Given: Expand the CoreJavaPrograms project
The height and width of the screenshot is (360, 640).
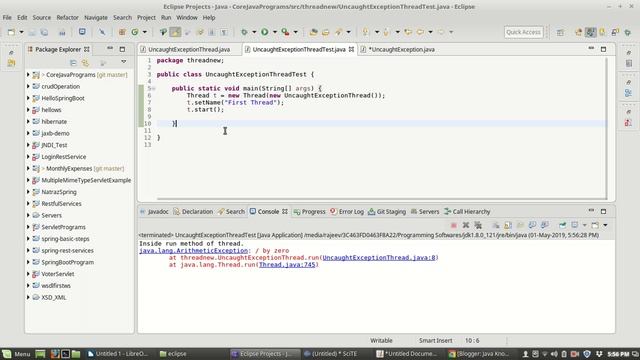Looking at the screenshot, I should (28, 75).
